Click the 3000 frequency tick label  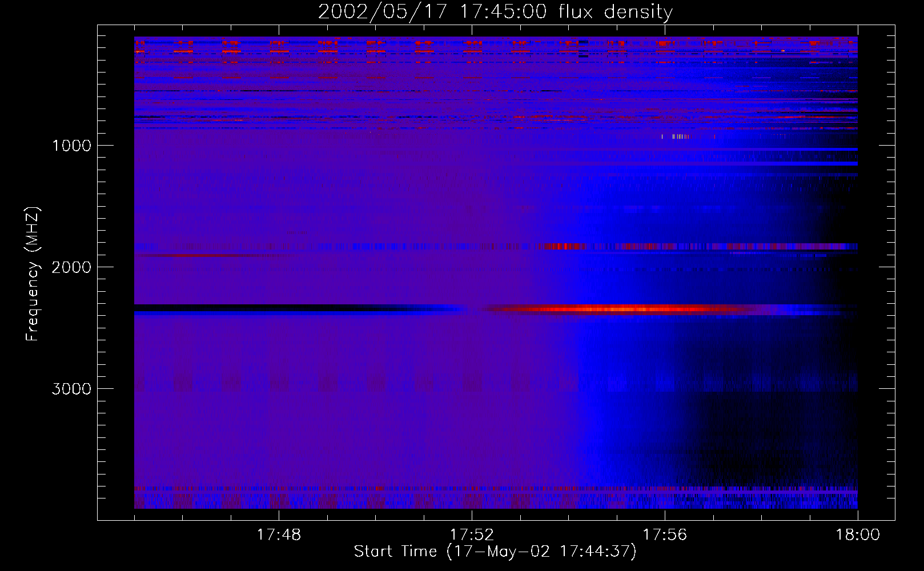click(x=71, y=389)
